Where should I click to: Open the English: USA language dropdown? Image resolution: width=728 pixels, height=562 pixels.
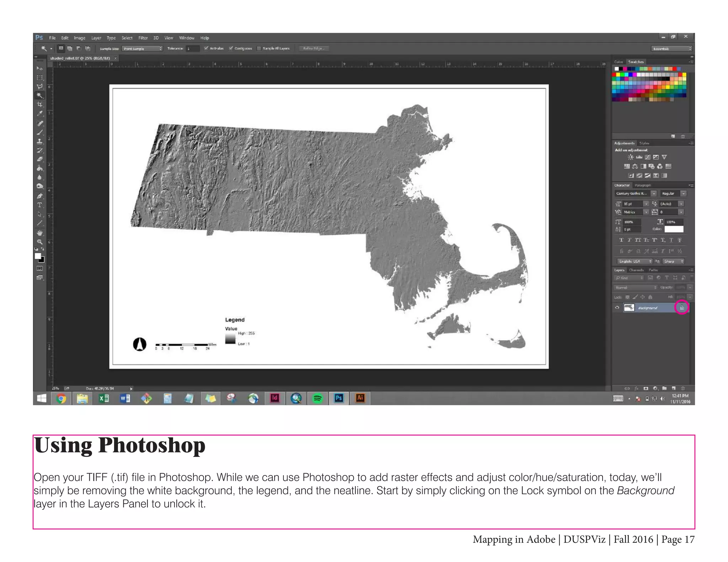635,261
